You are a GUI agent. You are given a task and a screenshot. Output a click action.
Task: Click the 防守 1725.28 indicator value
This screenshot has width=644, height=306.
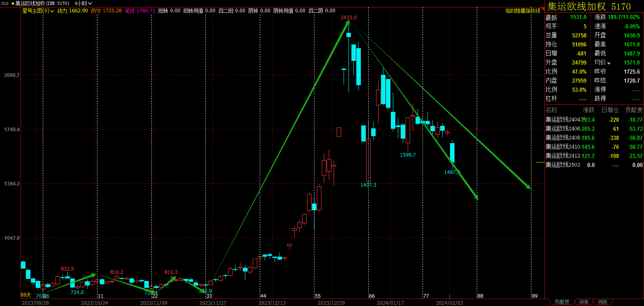(x=106, y=11)
